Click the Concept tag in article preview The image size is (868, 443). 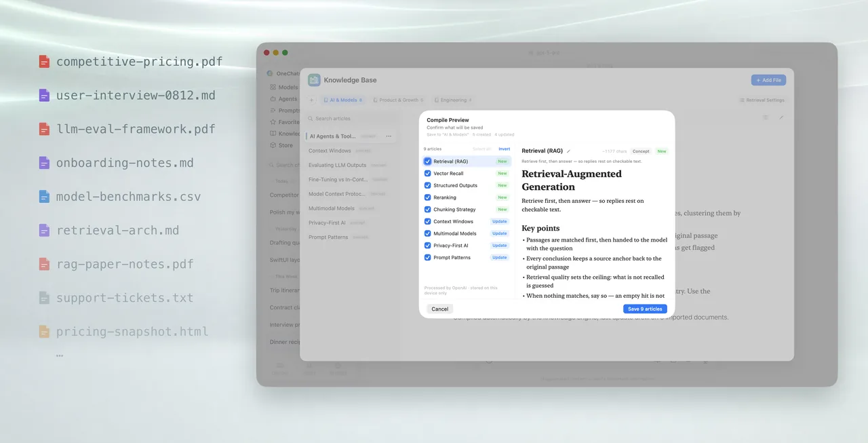pos(641,151)
